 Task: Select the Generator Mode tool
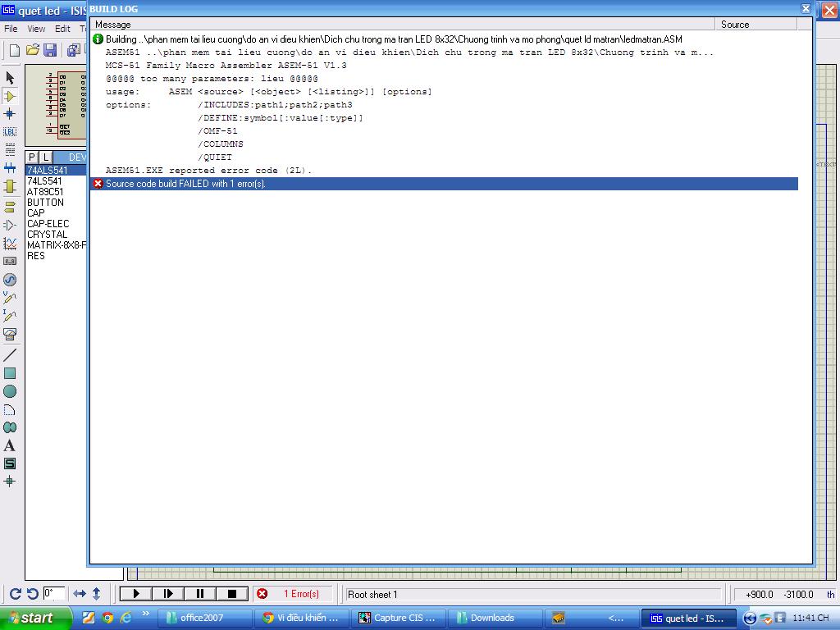tap(10, 280)
